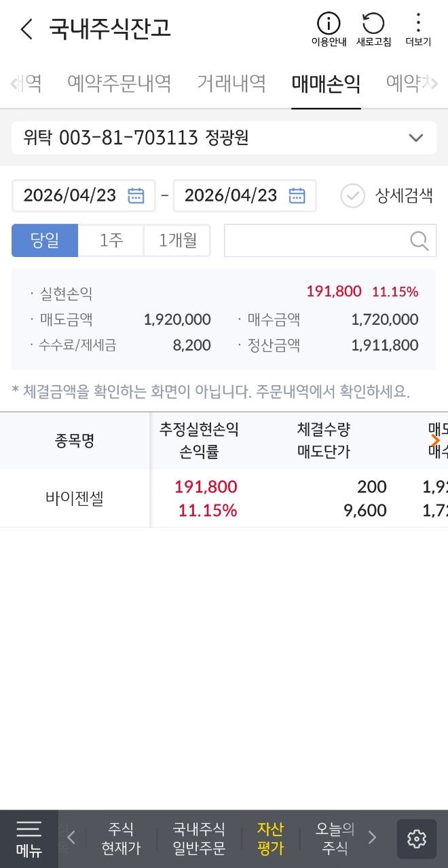The image size is (448, 868).
Task: Tap the search magnifier icon
Action: (x=419, y=240)
